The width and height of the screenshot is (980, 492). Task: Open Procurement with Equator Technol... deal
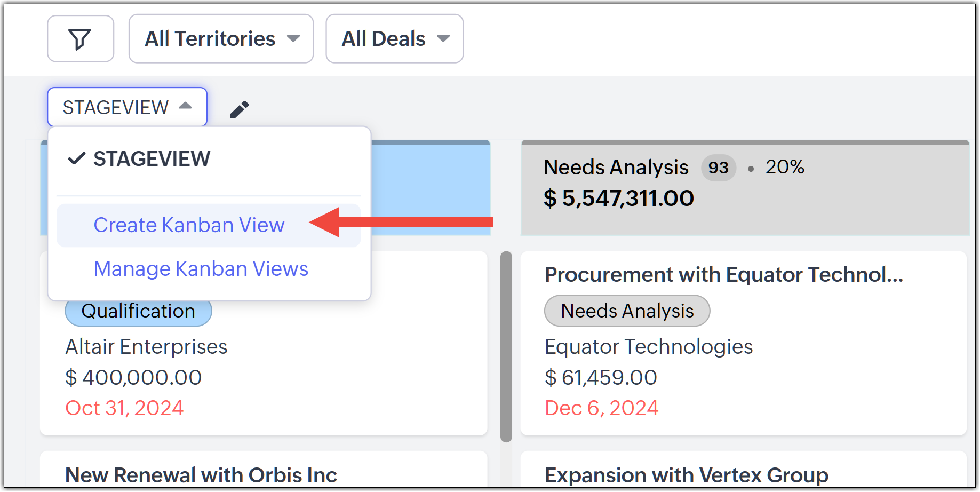pos(723,275)
